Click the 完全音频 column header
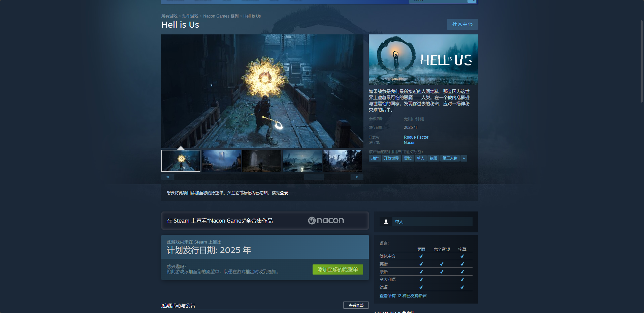 442,249
